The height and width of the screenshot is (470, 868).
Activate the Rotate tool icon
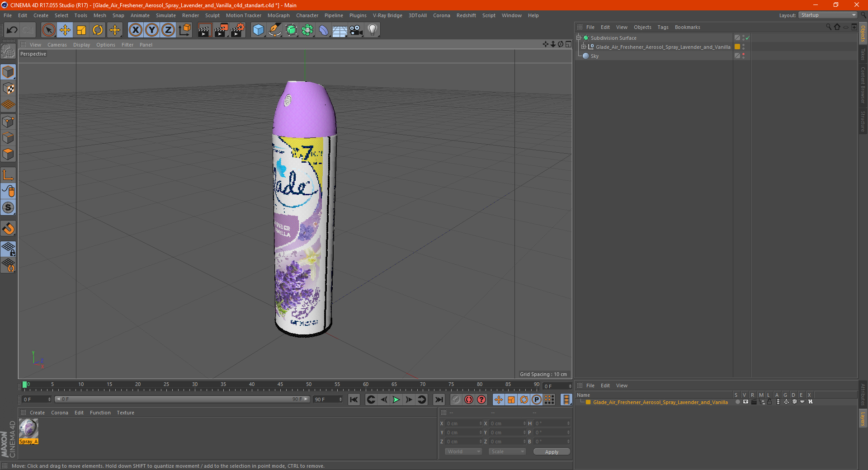click(98, 30)
